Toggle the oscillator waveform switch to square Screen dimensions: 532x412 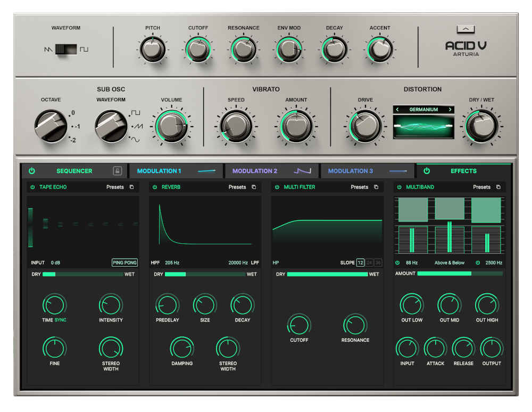click(x=72, y=48)
